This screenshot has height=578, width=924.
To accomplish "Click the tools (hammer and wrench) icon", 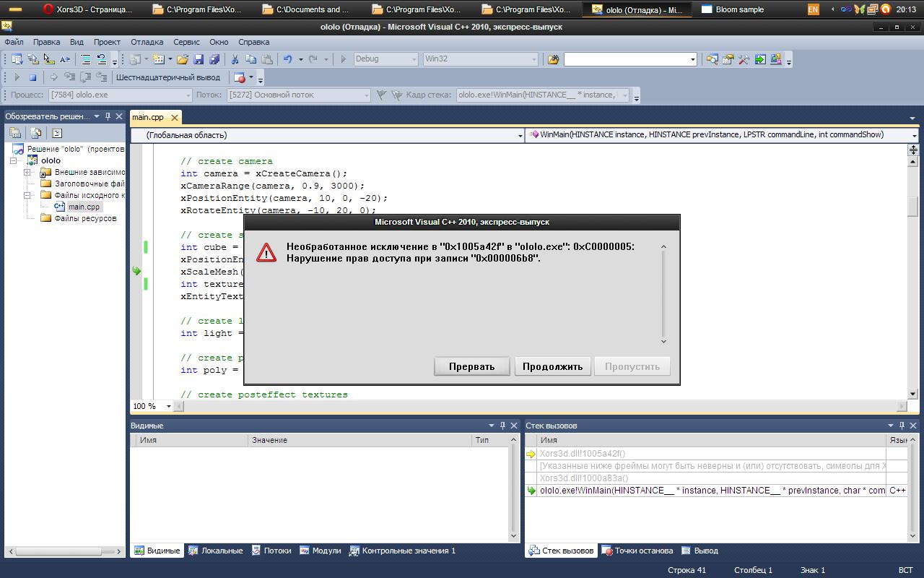I will coord(744,59).
